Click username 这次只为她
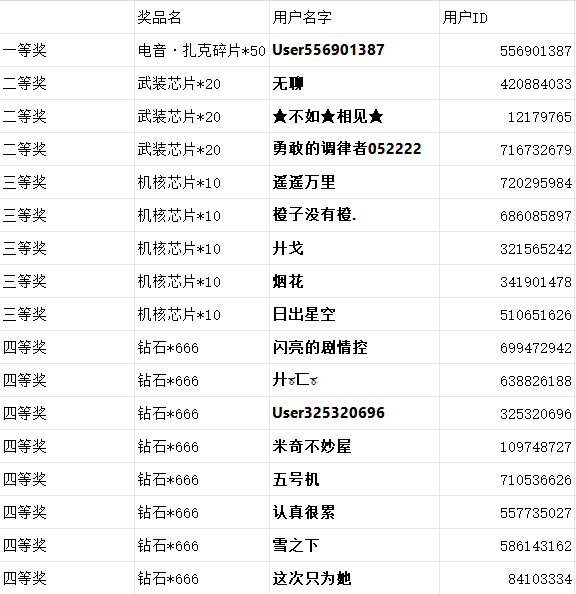Image resolution: width=576 pixels, height=594 pixels. [x=312, y=578]
